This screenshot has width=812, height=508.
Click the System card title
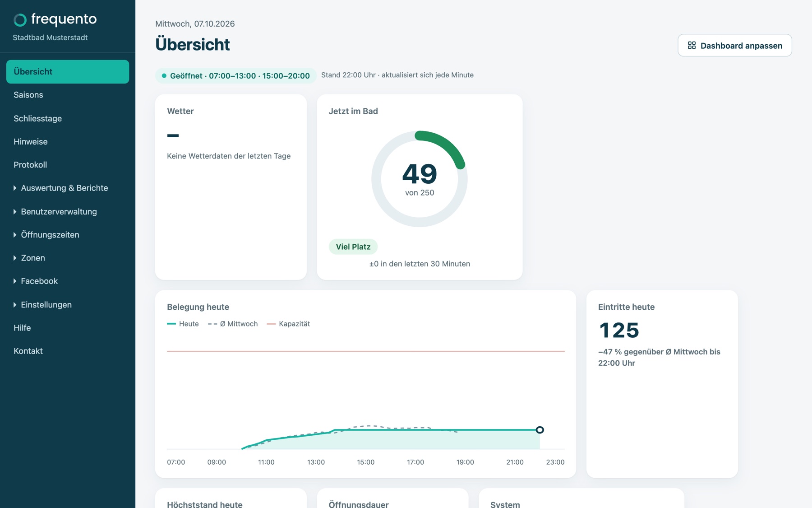(505, 504)
